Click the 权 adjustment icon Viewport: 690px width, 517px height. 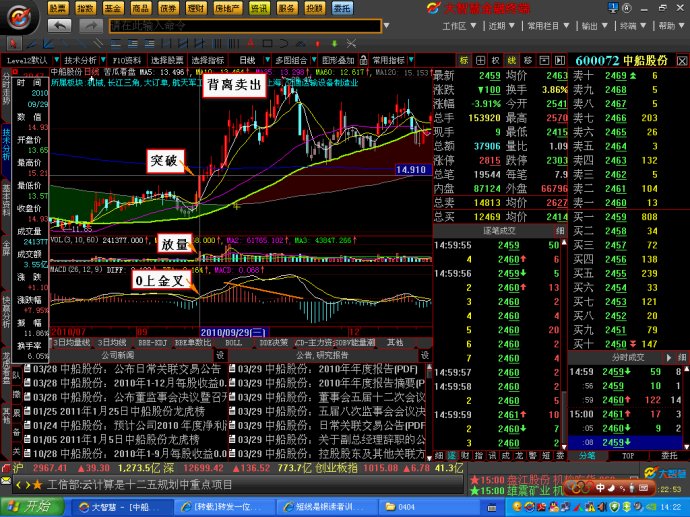pyautogui.click(x=496, y=60)
